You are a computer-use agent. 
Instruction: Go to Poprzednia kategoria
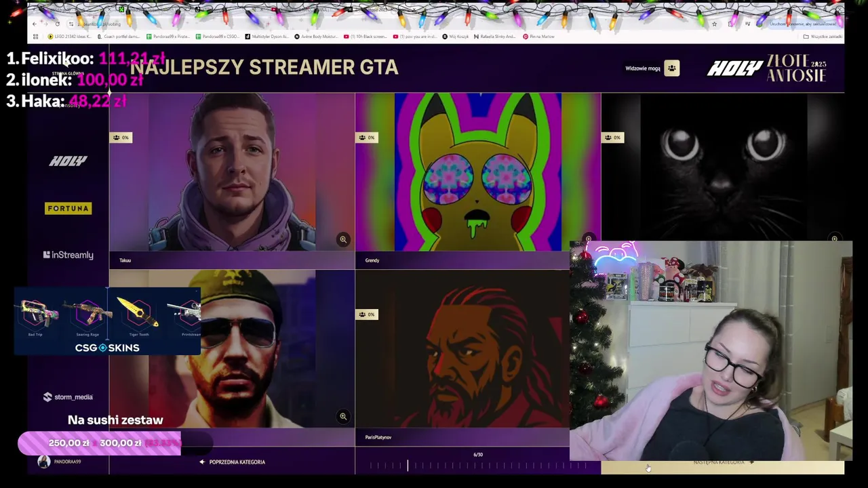tap(232, 462)
